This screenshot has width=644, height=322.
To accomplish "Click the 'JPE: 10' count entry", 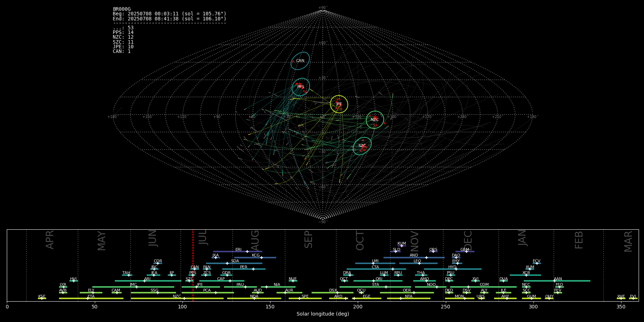I will pos(123,47).
